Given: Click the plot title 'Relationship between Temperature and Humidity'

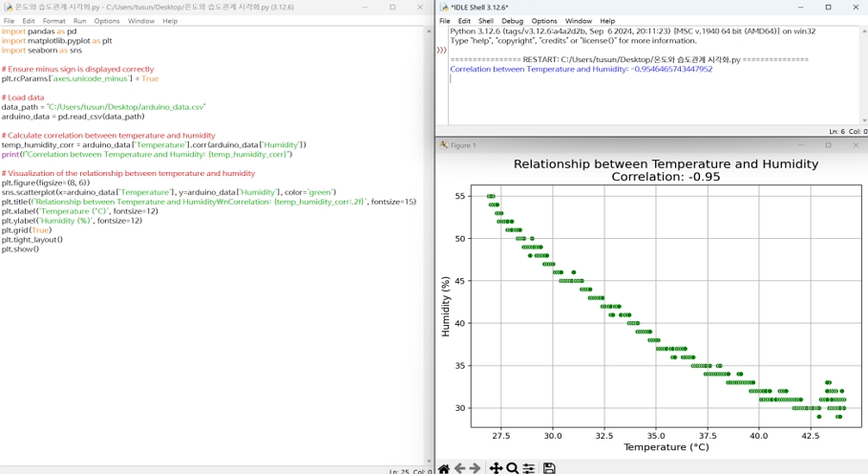Looking at the screenshot, I should pyautogui.click(x=666, y=164).
